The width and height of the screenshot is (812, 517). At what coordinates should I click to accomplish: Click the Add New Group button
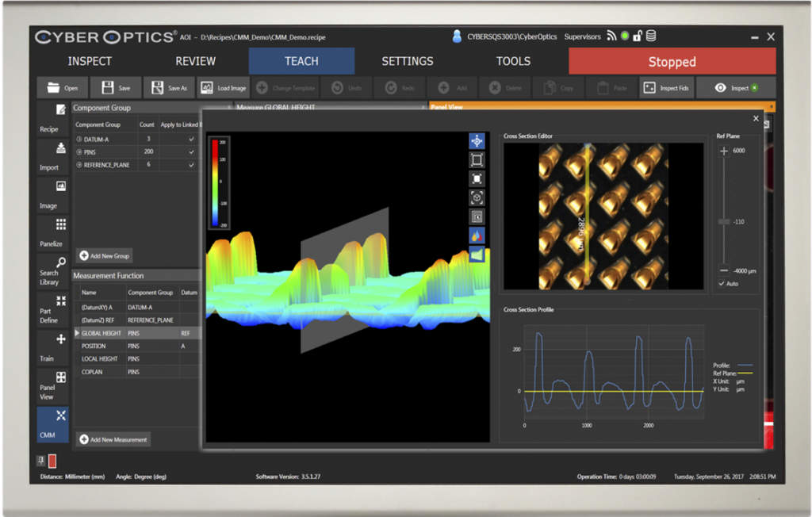coord(105,255)
